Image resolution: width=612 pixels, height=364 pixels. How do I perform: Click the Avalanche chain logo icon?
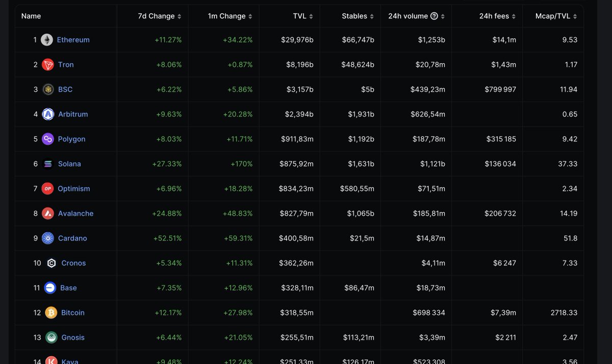48,214
